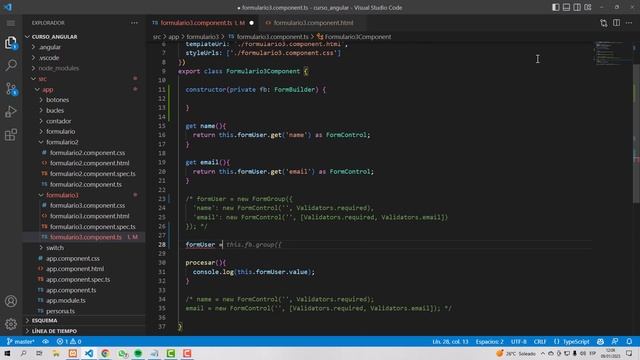Open the hamburger application menu
Viewport: 640px width, 360px height.
click(x=11, y=23)
